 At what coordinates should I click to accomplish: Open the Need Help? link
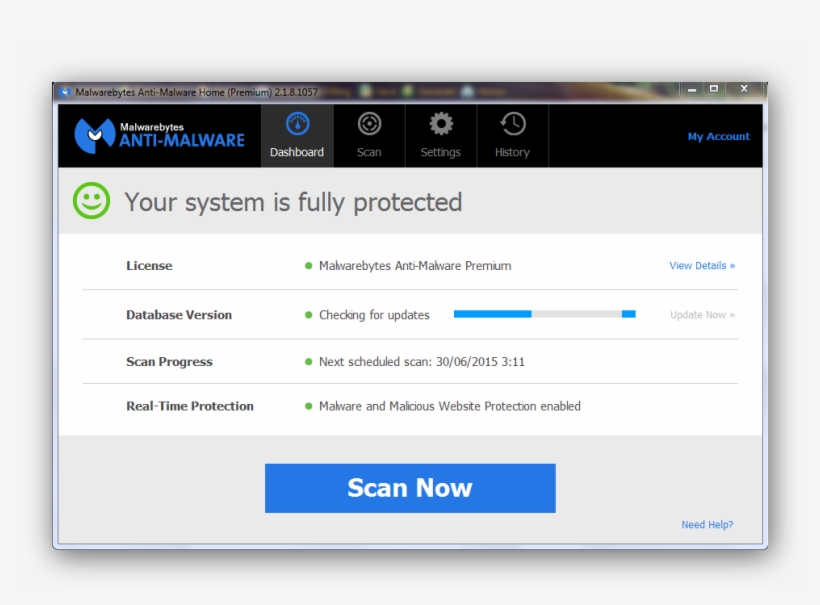tap(706, 524)
